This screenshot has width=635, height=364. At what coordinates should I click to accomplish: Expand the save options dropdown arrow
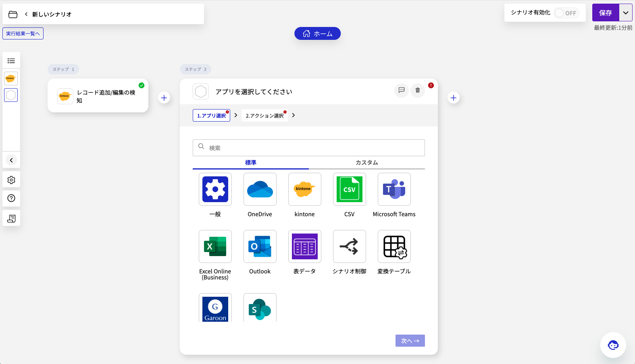(625, 13)
